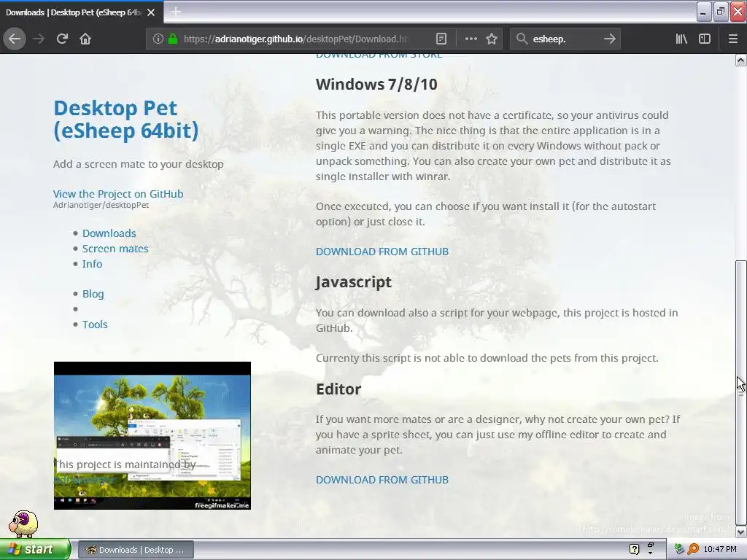The image size is (747, 560).
Task: Open the browser home page
Action: [x=85, y=39]
